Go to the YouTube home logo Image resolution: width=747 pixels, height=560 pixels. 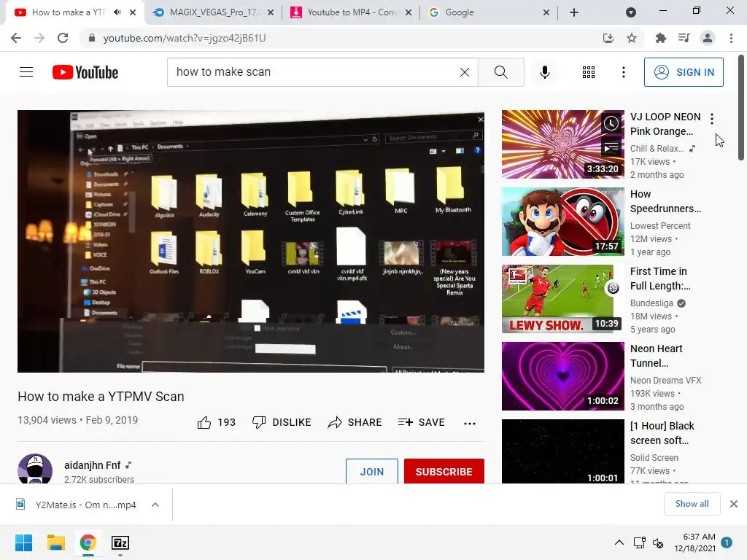85,72
